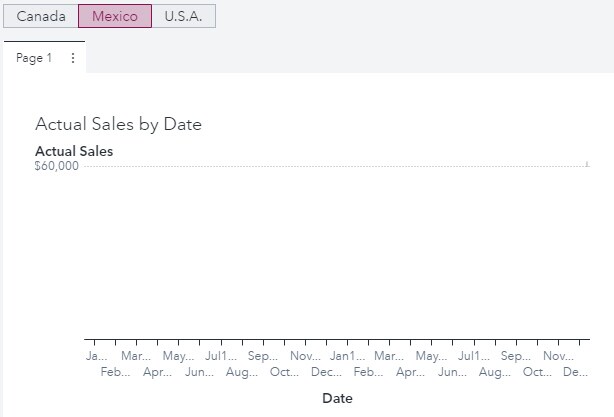
Task: Click the first Aug... tick label
Action: (242, 372)
